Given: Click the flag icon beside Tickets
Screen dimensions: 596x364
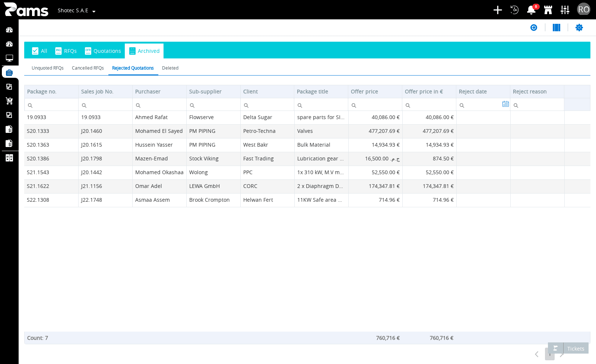Looking at the screenshot, I should (x=555, y=348).
